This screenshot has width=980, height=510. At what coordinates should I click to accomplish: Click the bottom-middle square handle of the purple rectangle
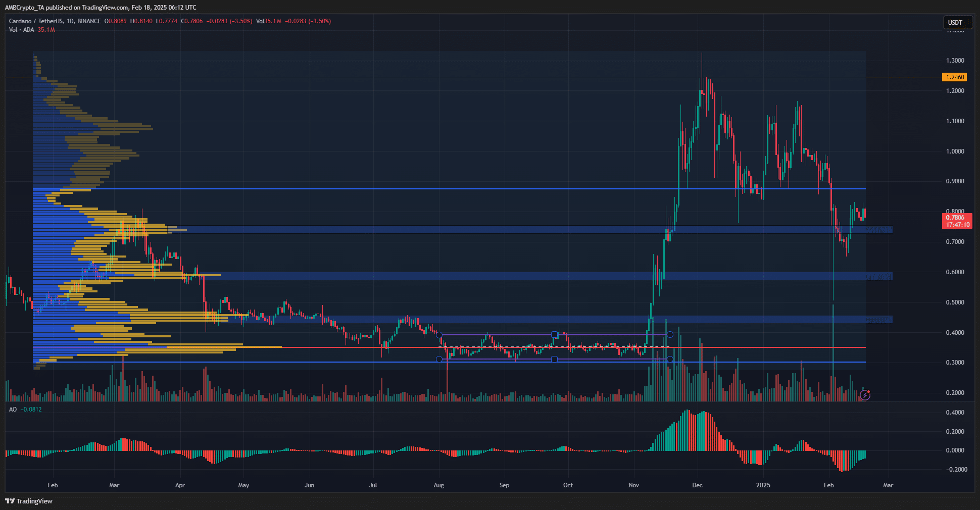pyautogui.click(x=554, y=360)
